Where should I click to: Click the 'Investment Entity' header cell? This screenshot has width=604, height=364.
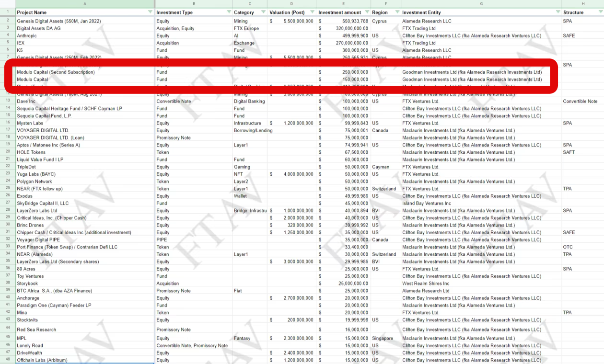(481, 12)
